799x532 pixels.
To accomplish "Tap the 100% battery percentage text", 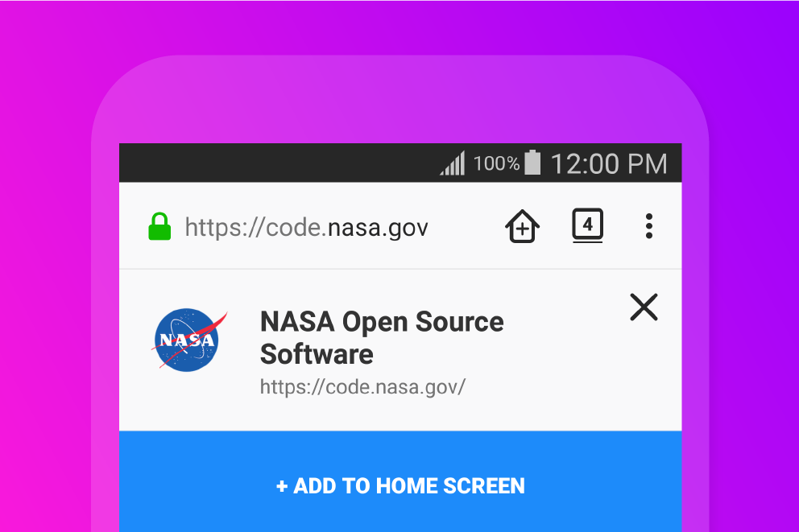I will (496, 164).
